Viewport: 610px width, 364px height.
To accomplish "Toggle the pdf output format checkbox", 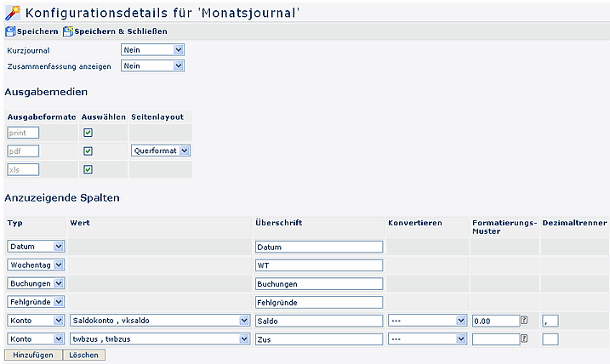I will click(88, 151).
